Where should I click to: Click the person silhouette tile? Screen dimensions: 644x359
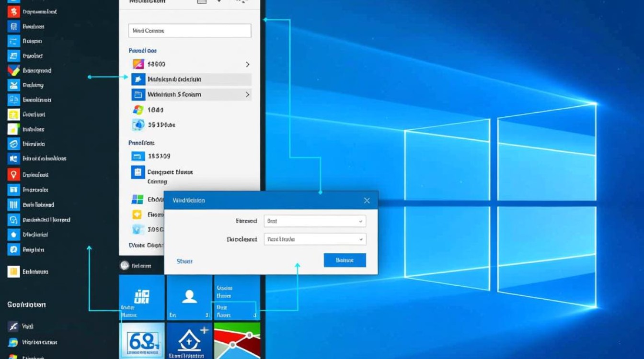(x=189, y=297)
